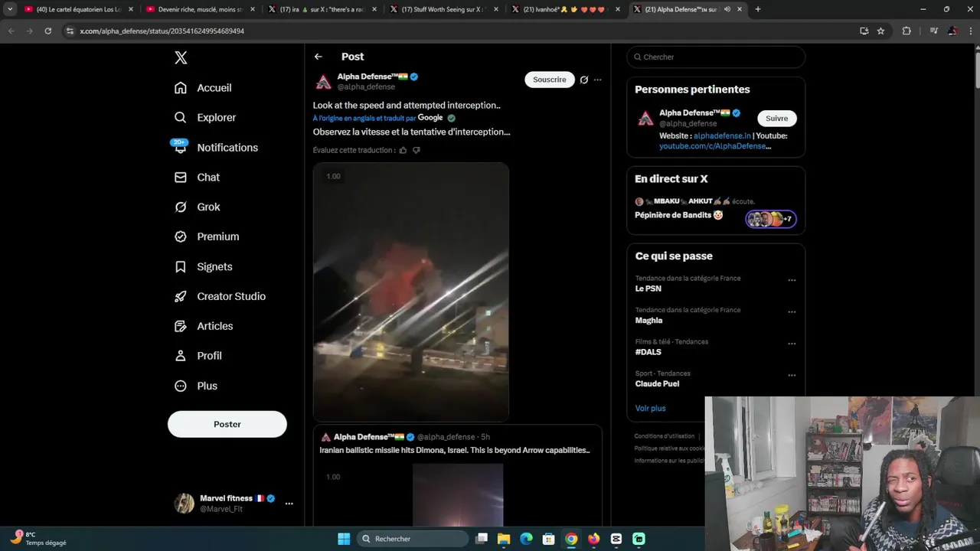This screenshot has height=551, width=980.
Task: Open more options for Claude Puel trend
Action: [792, 376]
